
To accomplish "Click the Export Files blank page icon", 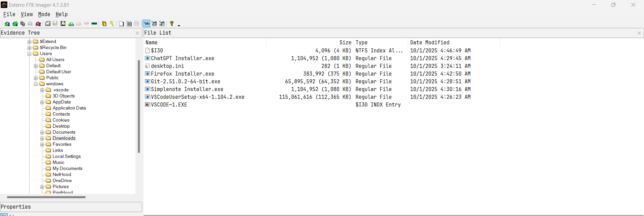I will point(121,24).
